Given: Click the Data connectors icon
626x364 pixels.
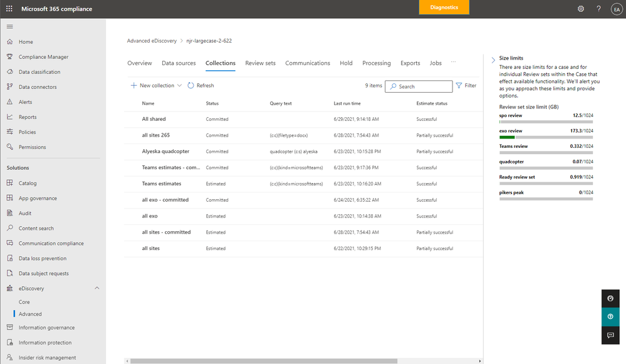Looking at the screenshot, I should click(x=10, y=86).
